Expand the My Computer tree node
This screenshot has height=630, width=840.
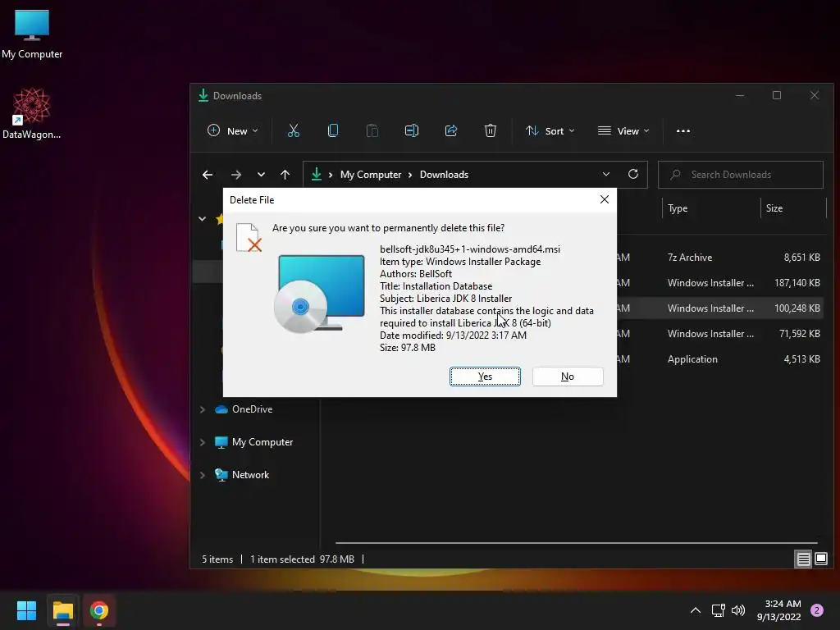(x=203, y=442)
